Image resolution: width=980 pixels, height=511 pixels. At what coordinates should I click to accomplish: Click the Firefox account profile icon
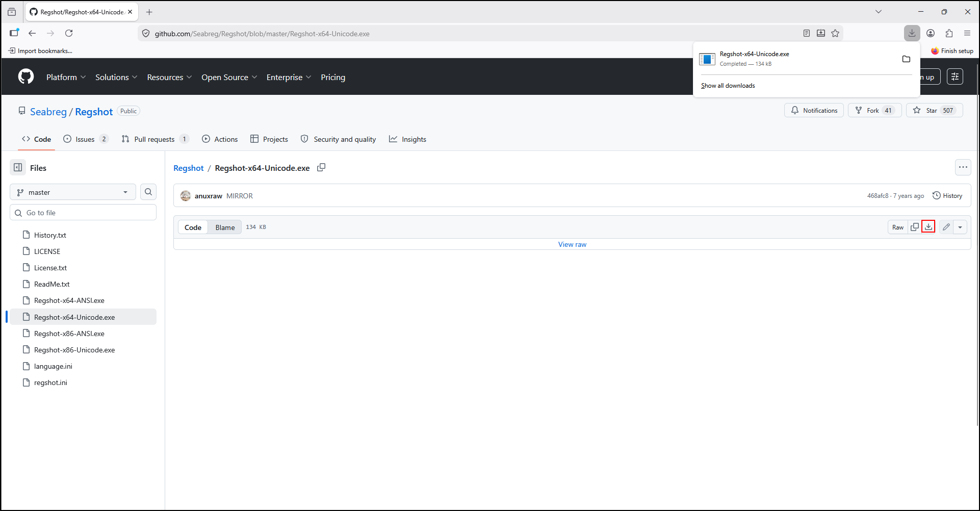pyautogui.click(x=931, y=33)
